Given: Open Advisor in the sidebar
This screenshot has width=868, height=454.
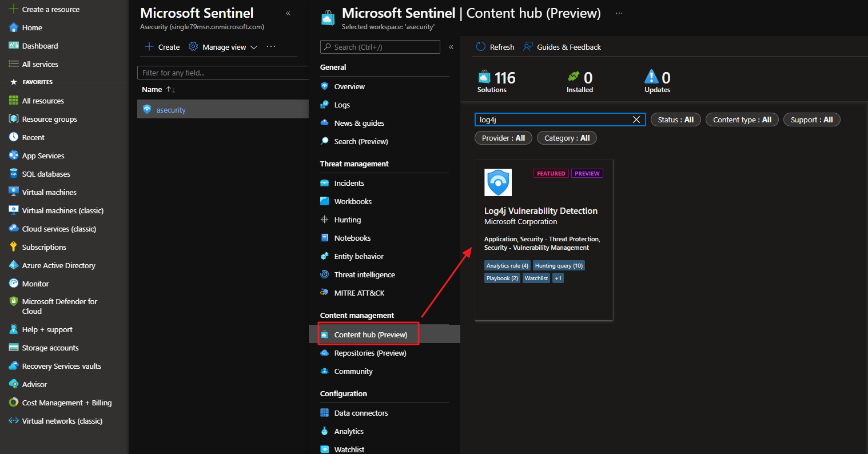Looking at the screenshot, I should pos(34,384).
